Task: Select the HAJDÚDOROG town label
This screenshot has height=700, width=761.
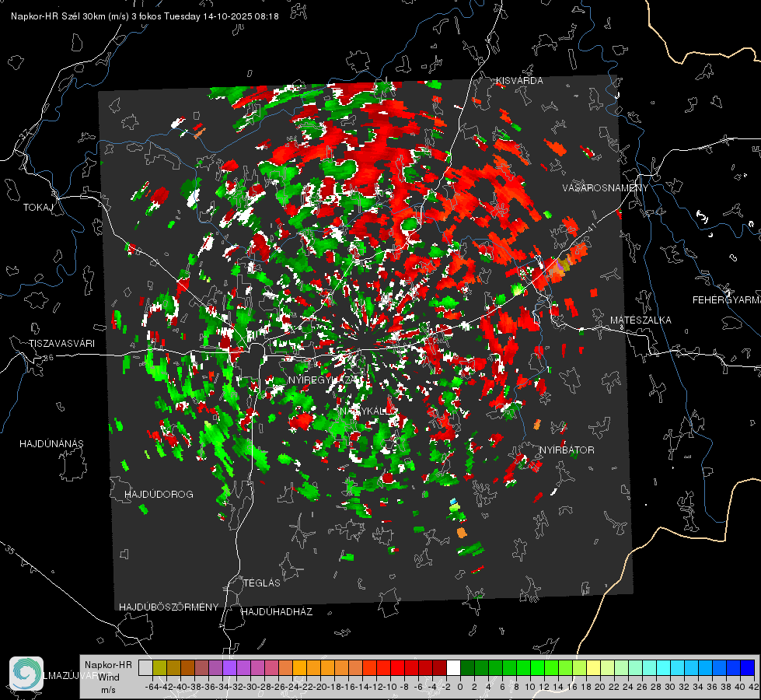Action: click(159, 495)
